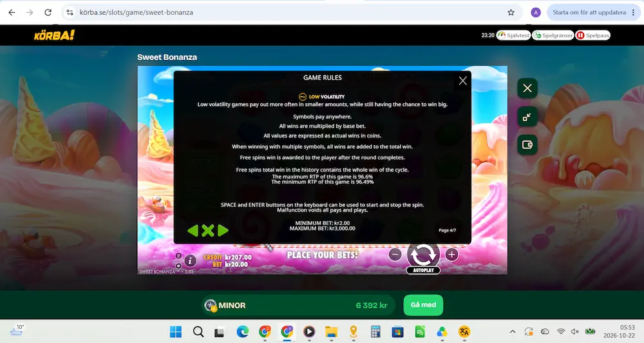Click the BET kr20.00 value
Viewport: 644px width, 343px height.
[x=236, y=264]
